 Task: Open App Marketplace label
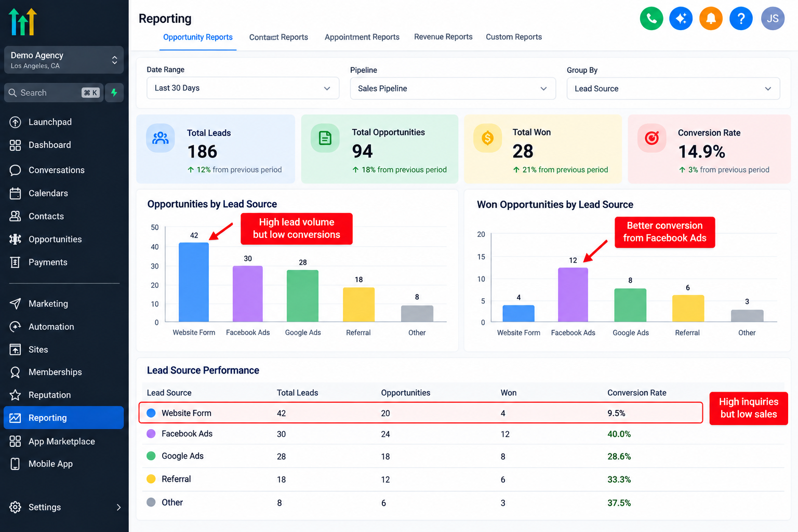(x=62, y=441)
